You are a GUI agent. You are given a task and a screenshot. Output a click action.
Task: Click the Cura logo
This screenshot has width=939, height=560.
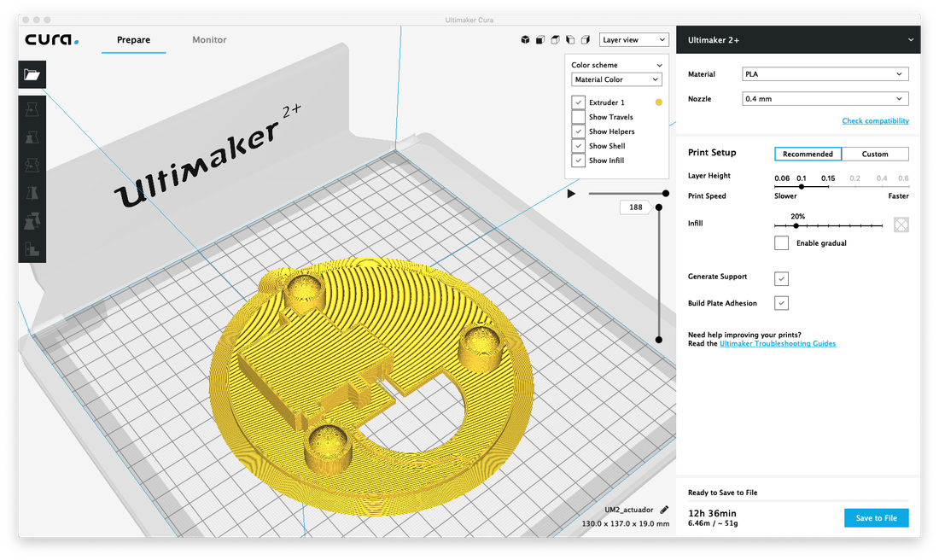[51, 39]
